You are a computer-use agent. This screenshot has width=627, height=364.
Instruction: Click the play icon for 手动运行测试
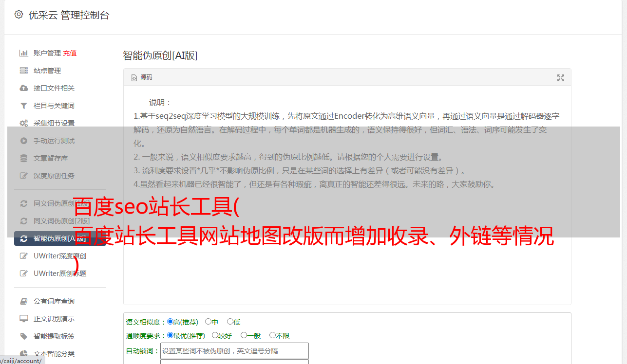[23, 141]
